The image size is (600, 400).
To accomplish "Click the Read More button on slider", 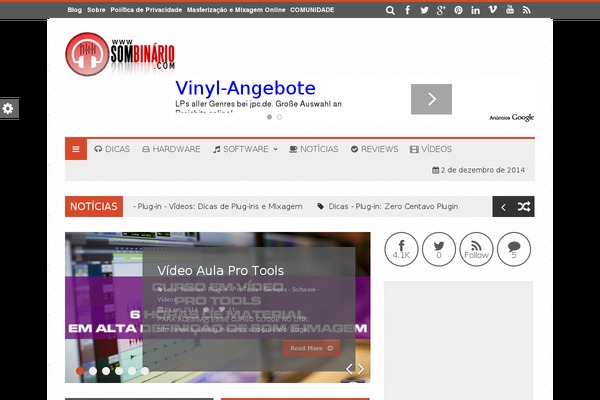I will 311,348.
